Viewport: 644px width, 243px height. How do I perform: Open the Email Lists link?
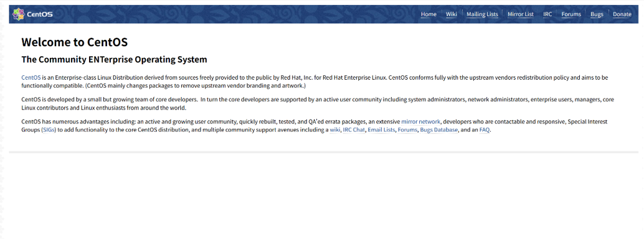[381, 130]
